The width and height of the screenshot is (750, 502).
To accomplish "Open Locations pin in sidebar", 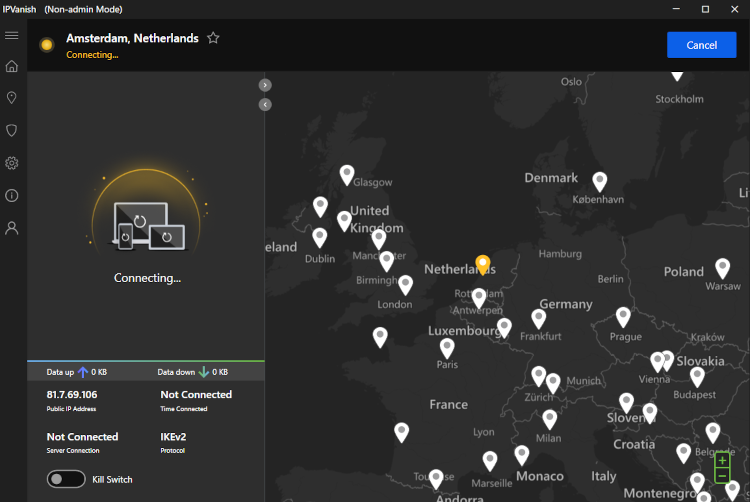I will [x=11, y=98].
